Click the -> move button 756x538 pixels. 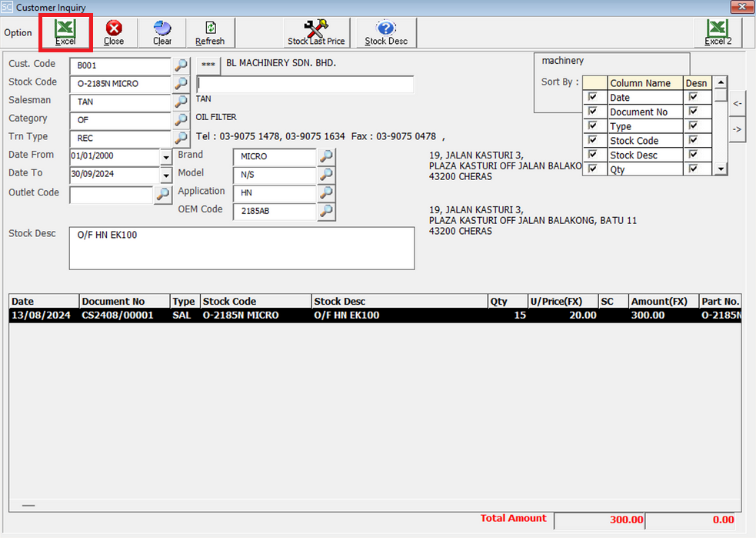click(x=738, y=129)
